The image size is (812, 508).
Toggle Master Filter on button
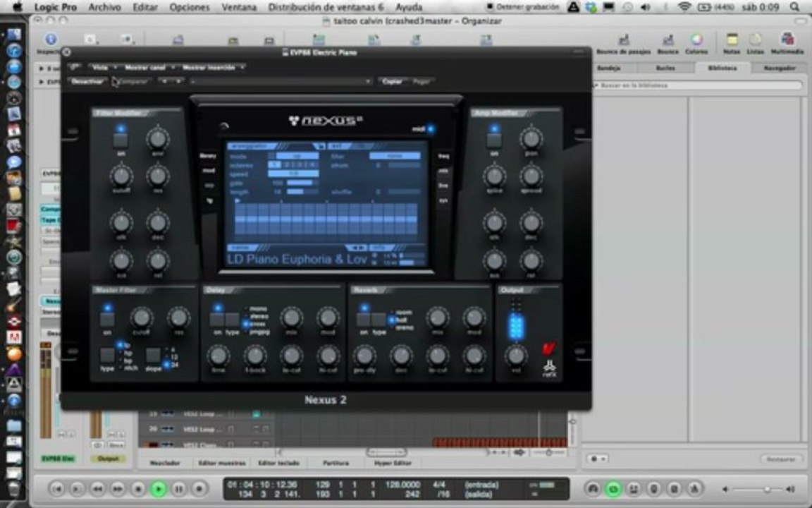[107, 320]
